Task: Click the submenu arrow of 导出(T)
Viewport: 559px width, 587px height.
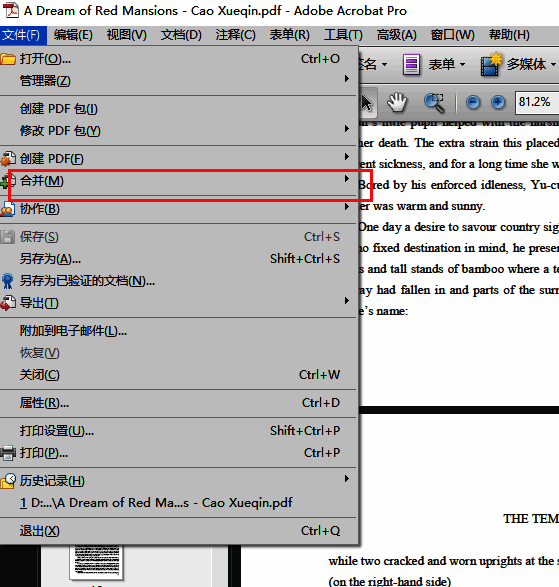Action: click(347, 301)
